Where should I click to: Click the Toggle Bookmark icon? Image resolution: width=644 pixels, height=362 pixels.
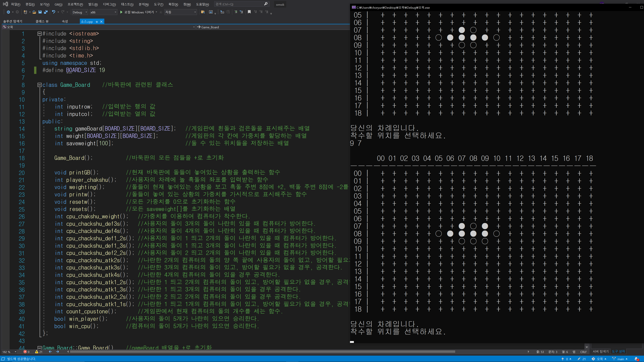pyautogui.click(x=249, y=12)
